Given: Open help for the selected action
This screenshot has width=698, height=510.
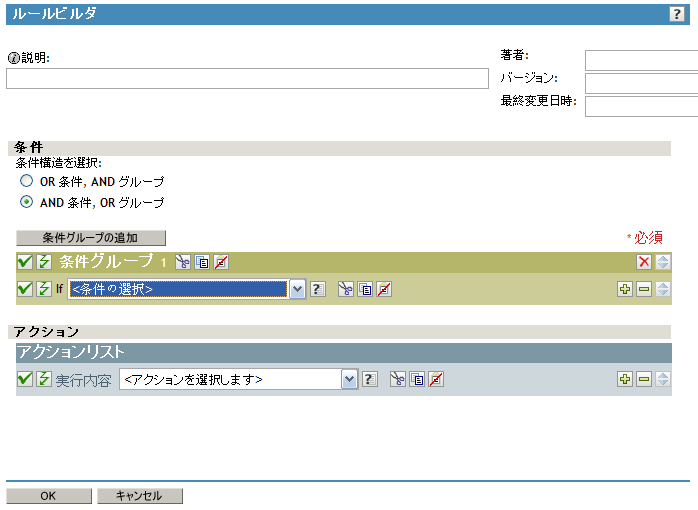Looking at the screenshot, I should (370, 379).
